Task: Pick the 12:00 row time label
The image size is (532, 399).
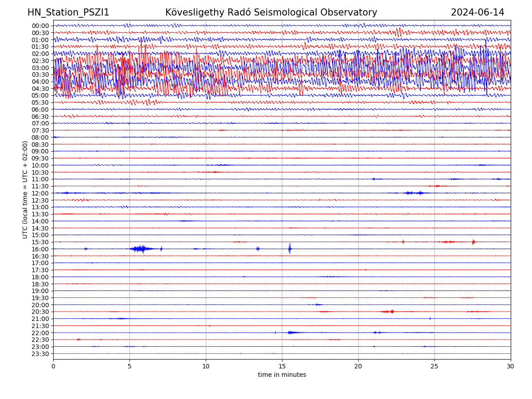Action: pyautogui.click(x=40, y=193)
